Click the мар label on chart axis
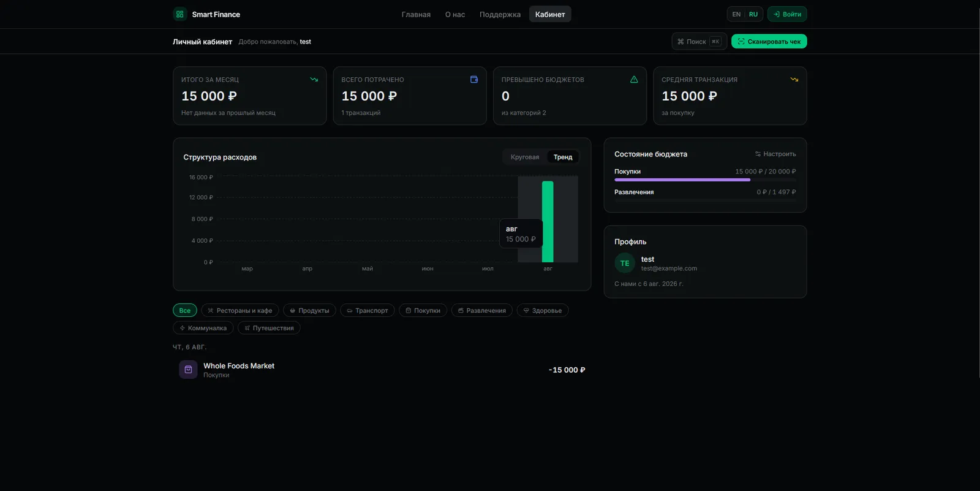 247,268
